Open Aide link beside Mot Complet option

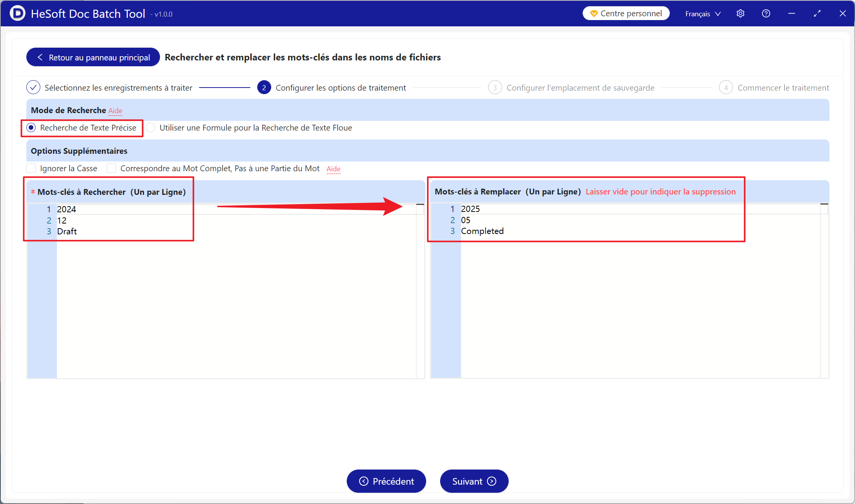point(333,169)
